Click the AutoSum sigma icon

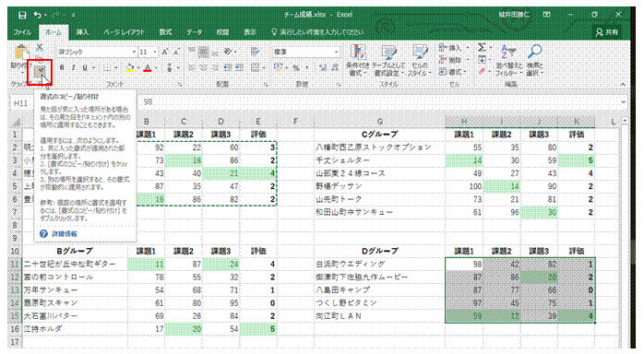click(x=482, y=48)
